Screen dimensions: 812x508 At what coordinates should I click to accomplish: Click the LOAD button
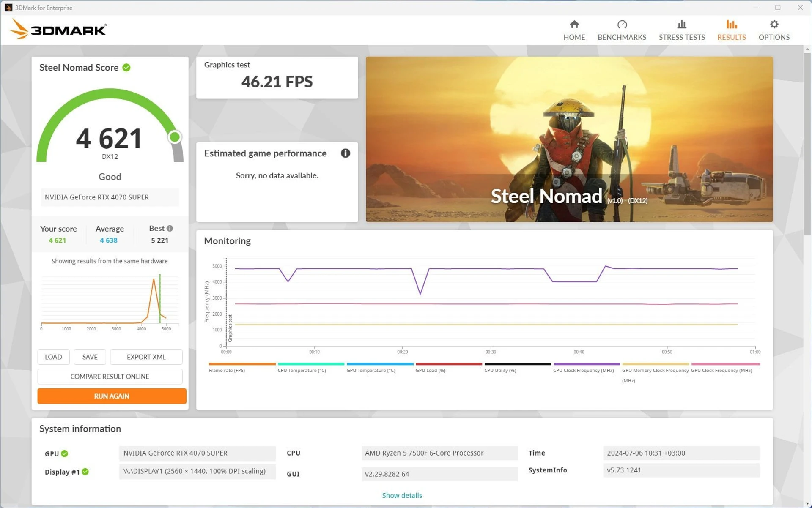pyautogui.click(x=53, y=357)
